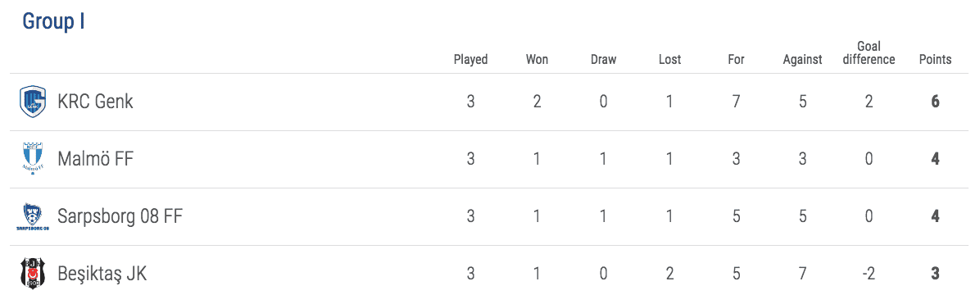Image resolution: width=980 pixels, height=304 pixels.
Task: Select the Against column header
Action: click(802, 60)
